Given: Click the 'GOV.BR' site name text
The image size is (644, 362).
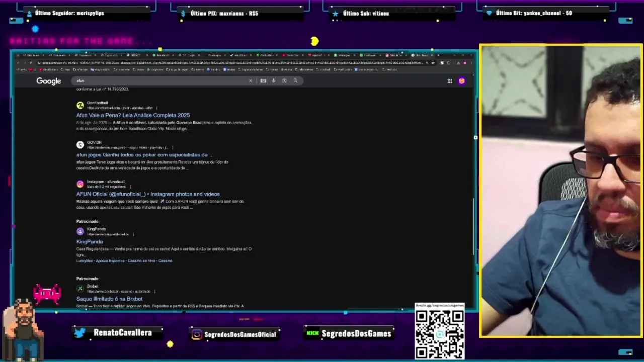Looking at the screenshot, I should tap(94, 143).
